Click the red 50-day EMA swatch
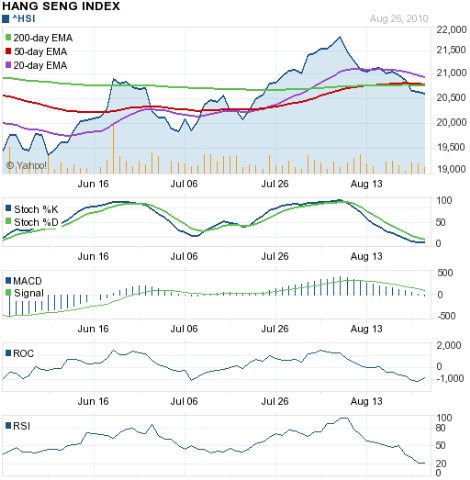 [8, 51]
